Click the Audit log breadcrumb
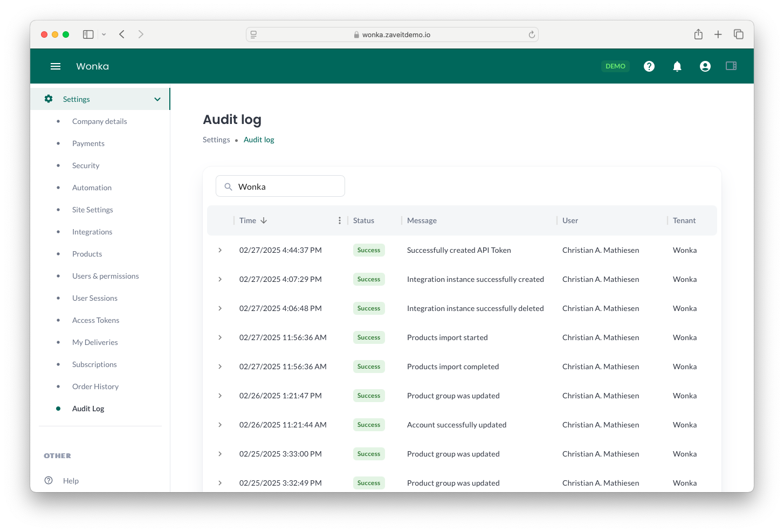The image size is (784, 532). [259, 140]
